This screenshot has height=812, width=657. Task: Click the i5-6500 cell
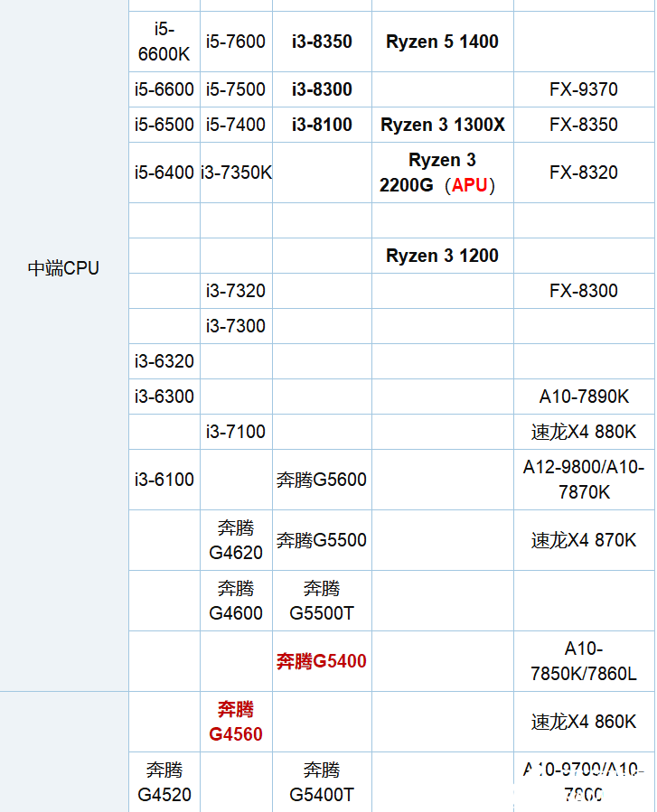pyautogui.click(x=164, y=125)
